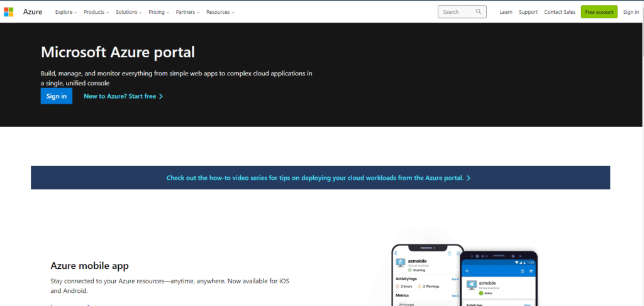The width and height of the screenshot is (644, 306).
Task: Click the Azure mobile app heading
Action: click(89, 266)
